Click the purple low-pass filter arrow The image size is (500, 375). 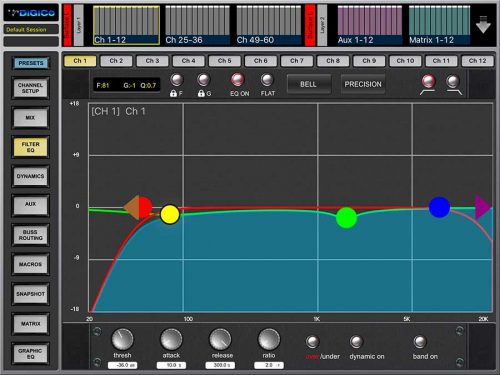[x=483, y=207]
